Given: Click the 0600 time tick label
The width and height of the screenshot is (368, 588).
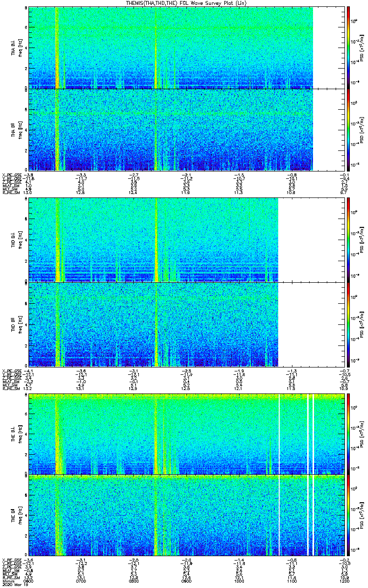Looking at the screenshot, I should pyautogui.click(x=29, y=581).
